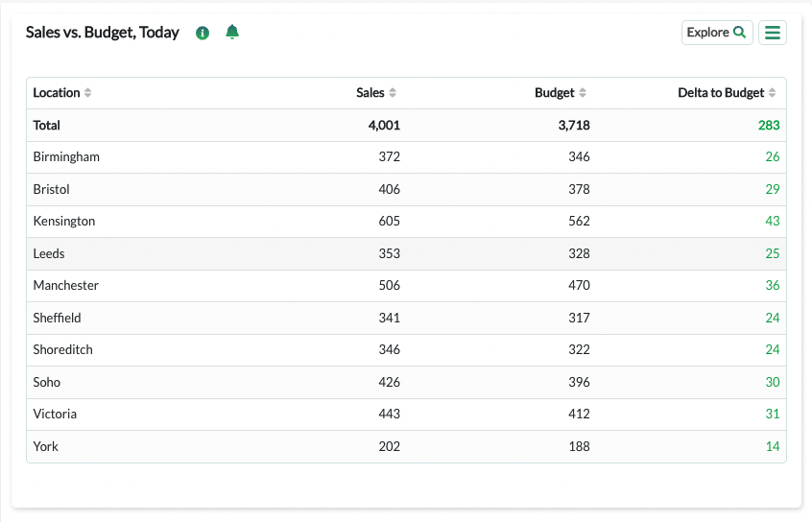Click the Total row label
812x522 pixels.
click(x=47, y=126)
